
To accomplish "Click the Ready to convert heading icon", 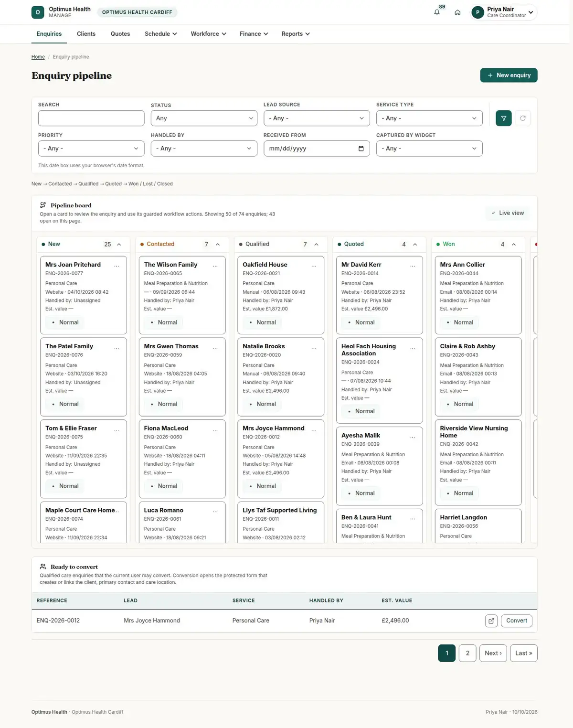I will click(x=43, y=567).
